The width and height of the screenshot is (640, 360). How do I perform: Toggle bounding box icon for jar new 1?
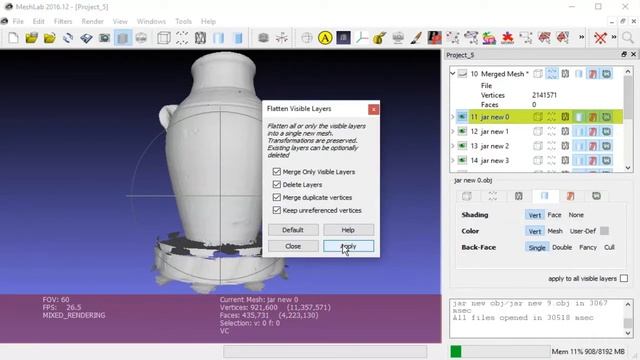(x=538, y=131)
